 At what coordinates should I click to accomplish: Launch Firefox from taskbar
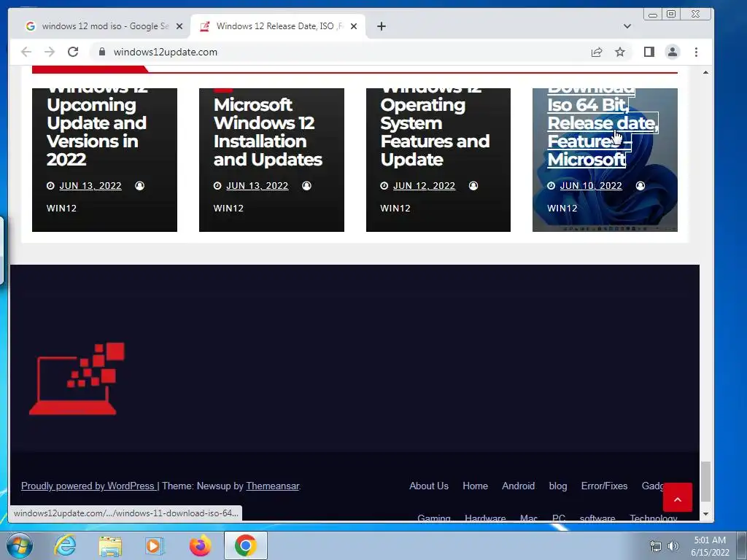[x=200, y=545]
